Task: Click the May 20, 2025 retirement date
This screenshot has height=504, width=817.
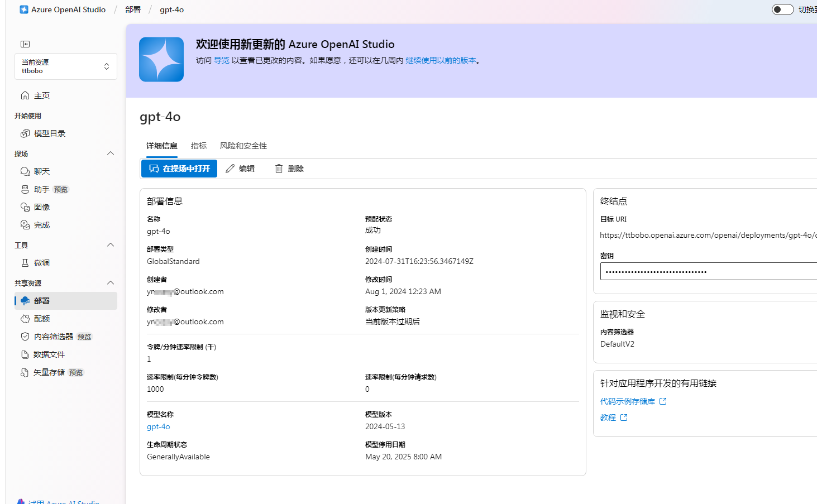Action: pyautogui.click(x=404, y=457)
